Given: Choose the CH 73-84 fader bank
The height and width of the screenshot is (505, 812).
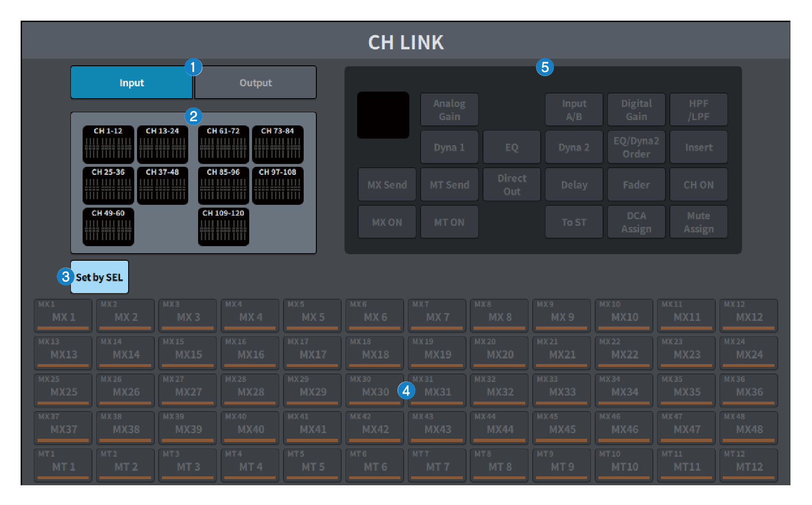Looking at the screenshot, I should coord(277,144).
